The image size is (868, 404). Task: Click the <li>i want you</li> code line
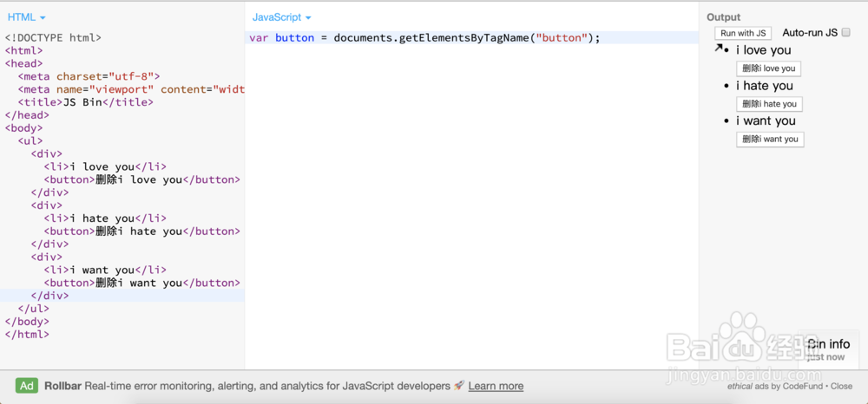(x=105, y=270)
